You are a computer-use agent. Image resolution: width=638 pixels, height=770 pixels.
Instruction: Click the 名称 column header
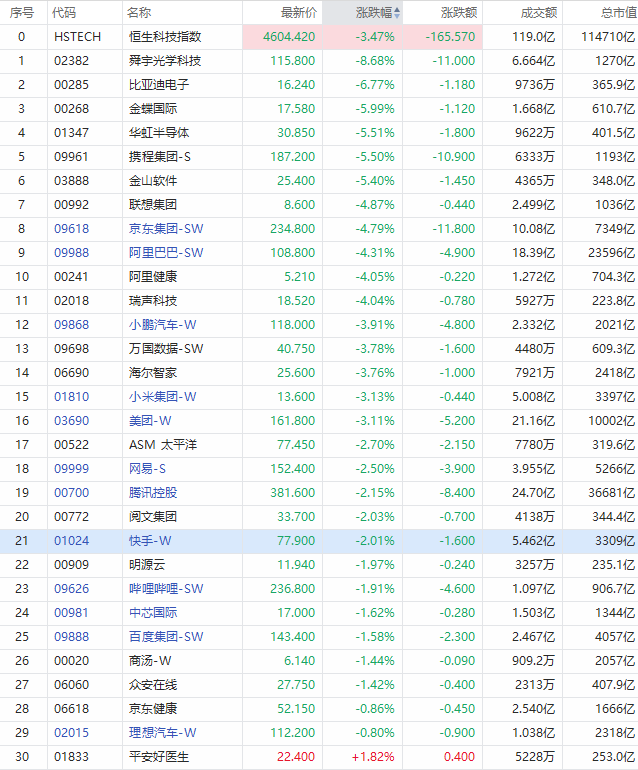(x=139, y=13)
